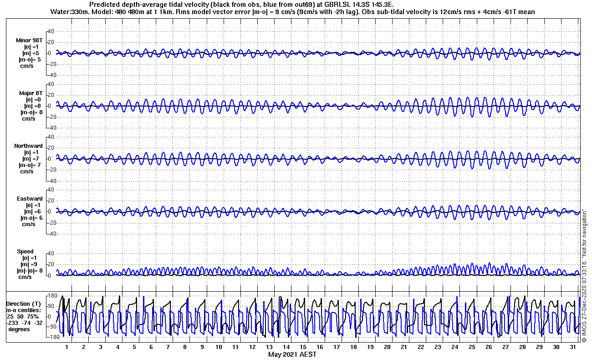Click the '180' top tick of Direction axis
This screenshot has height=364, width=592.
click(52, 296)
